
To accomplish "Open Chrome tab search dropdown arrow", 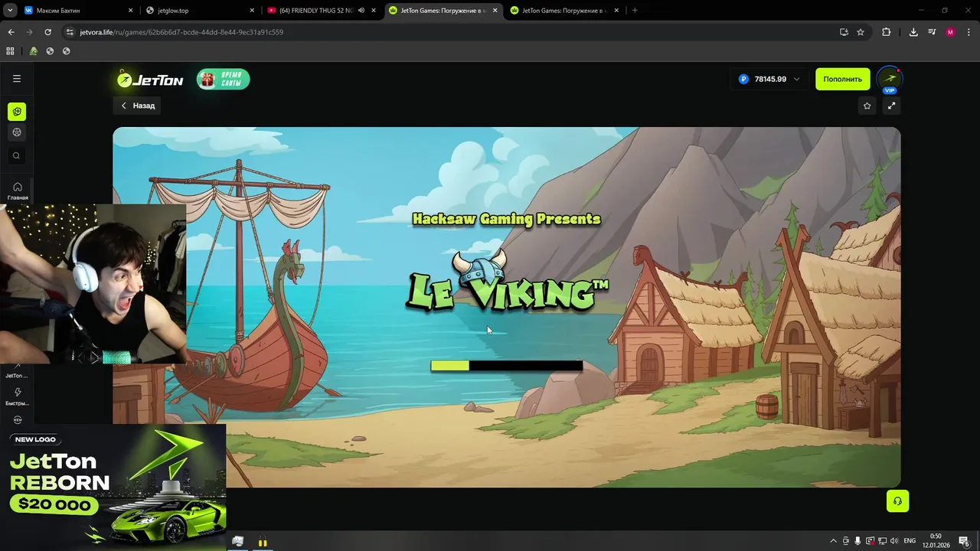I will click(x=10, y=11).
